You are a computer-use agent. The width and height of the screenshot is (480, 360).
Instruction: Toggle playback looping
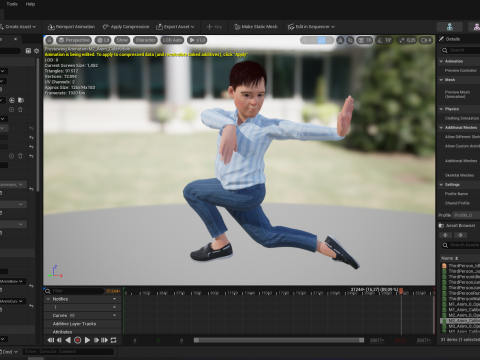coord(114,340)
